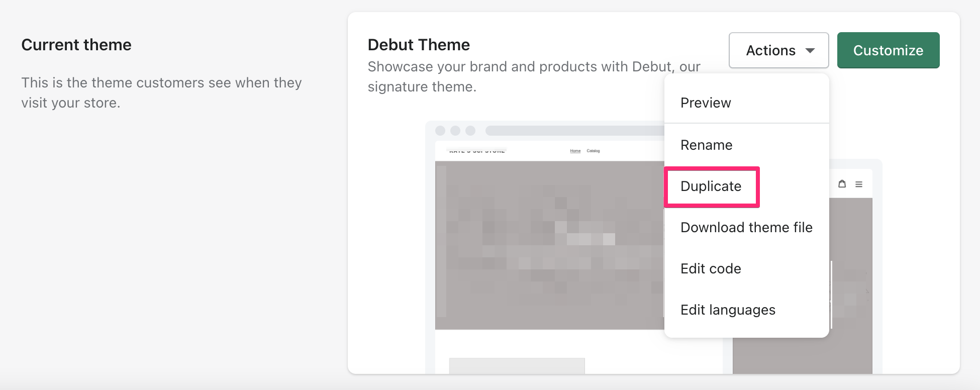Open the Actions dropdown
Image resolution: width=980 pixels, height=390 pixels.
(x=778, y=50)
